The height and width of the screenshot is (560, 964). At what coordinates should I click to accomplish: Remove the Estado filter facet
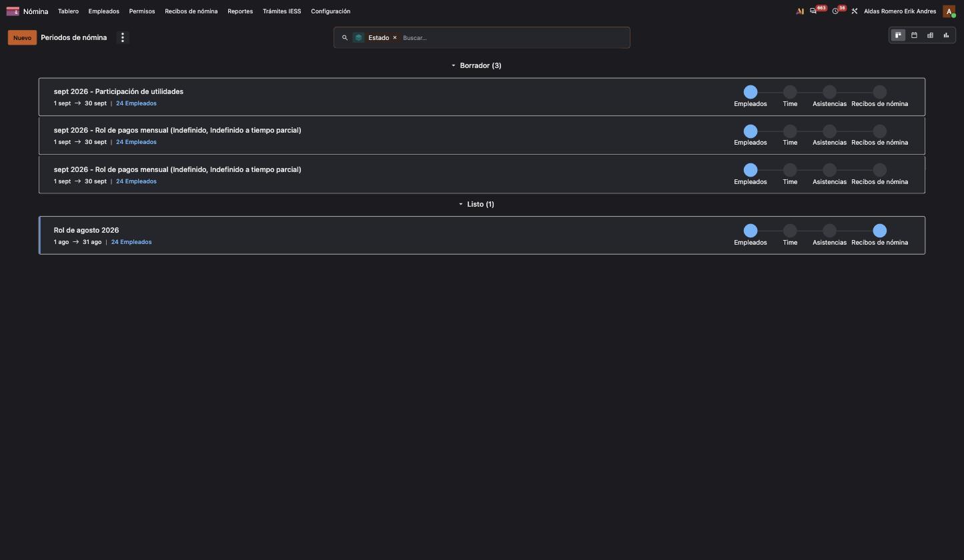click(x=395, y=37)
